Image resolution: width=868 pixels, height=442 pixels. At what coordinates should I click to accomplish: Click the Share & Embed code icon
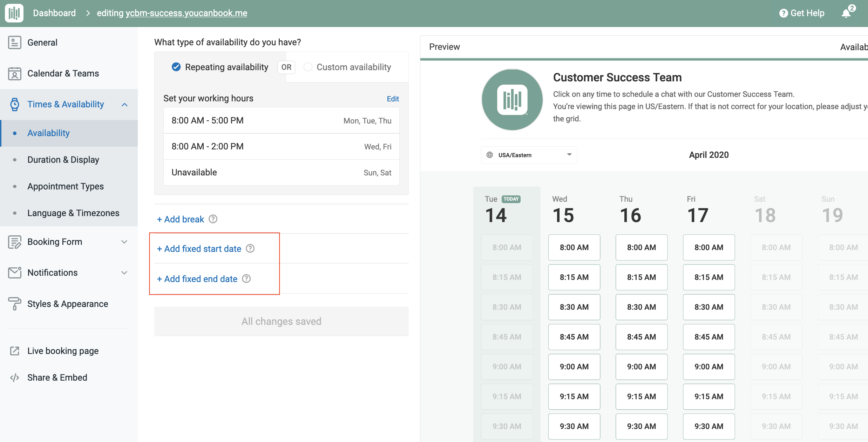(x=14, y=377)
